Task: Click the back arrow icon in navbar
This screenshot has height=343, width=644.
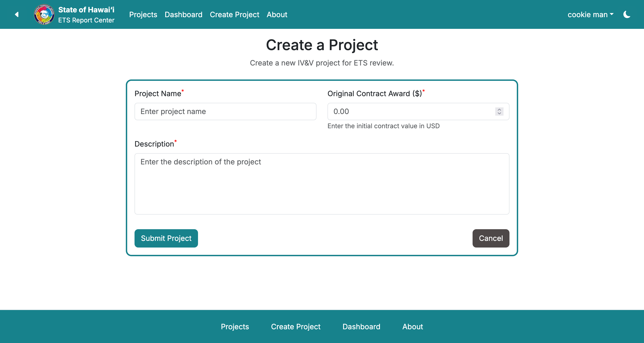Action: click(17, 14)
